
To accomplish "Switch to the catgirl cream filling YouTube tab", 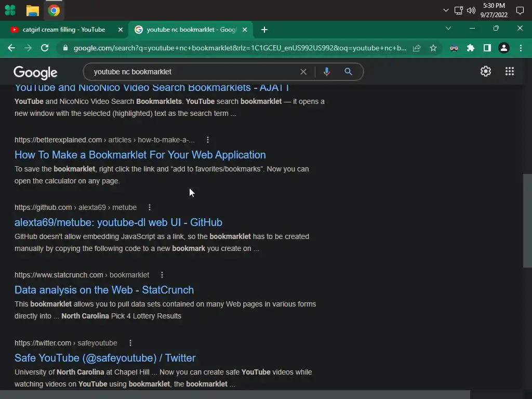I will tap(64, 30).
